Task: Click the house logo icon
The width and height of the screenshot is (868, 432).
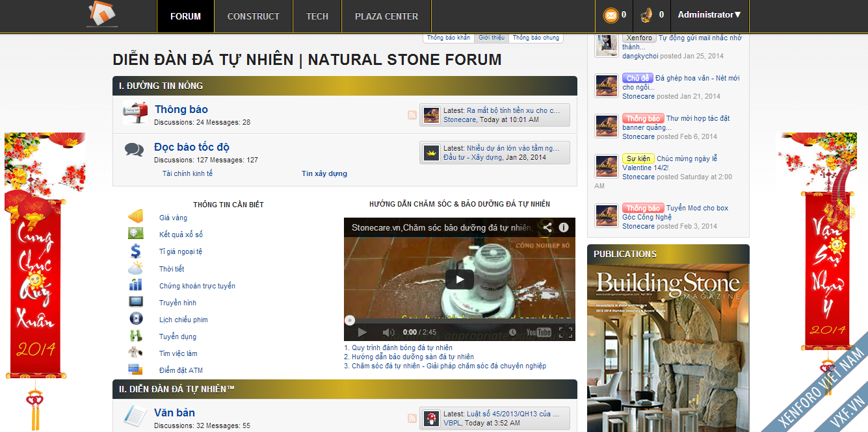Action: [x=102, y=14]
